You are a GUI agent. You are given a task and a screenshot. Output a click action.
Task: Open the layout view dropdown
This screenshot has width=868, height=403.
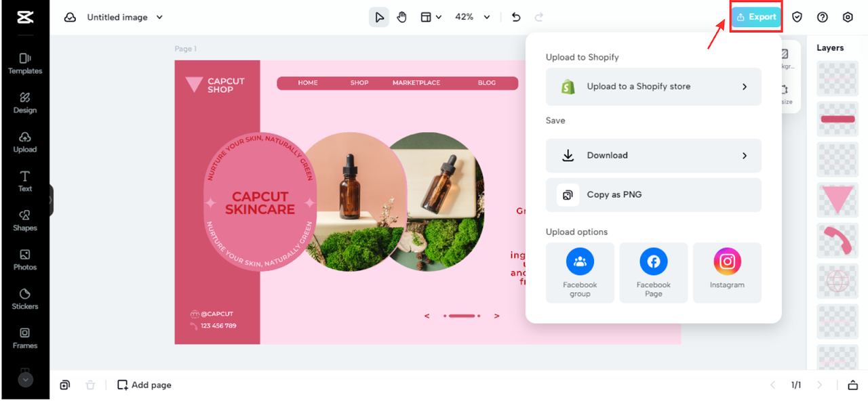pyautogui.click(x=431, y=17)
